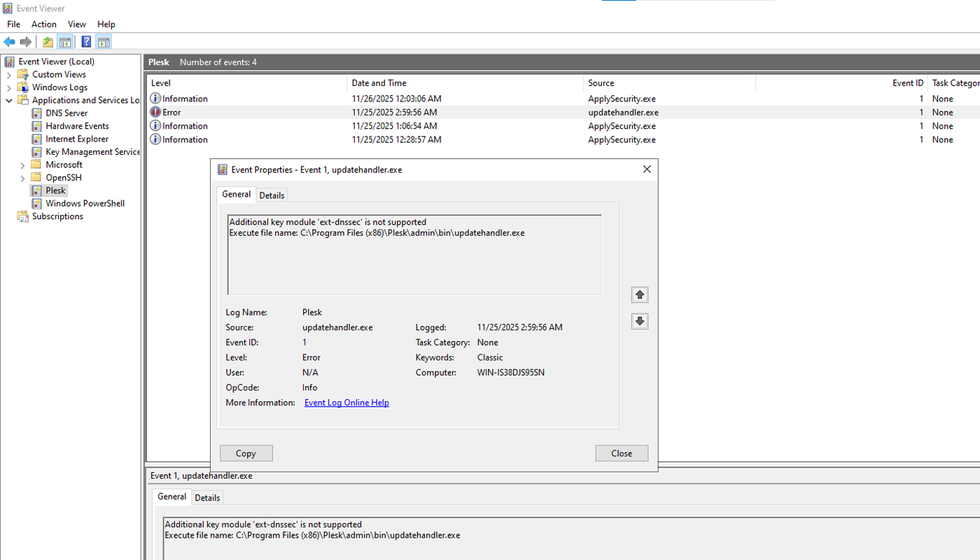Expand the Custom Views node
The height and width of the screenshot is (560, 980).
[9, 75]
